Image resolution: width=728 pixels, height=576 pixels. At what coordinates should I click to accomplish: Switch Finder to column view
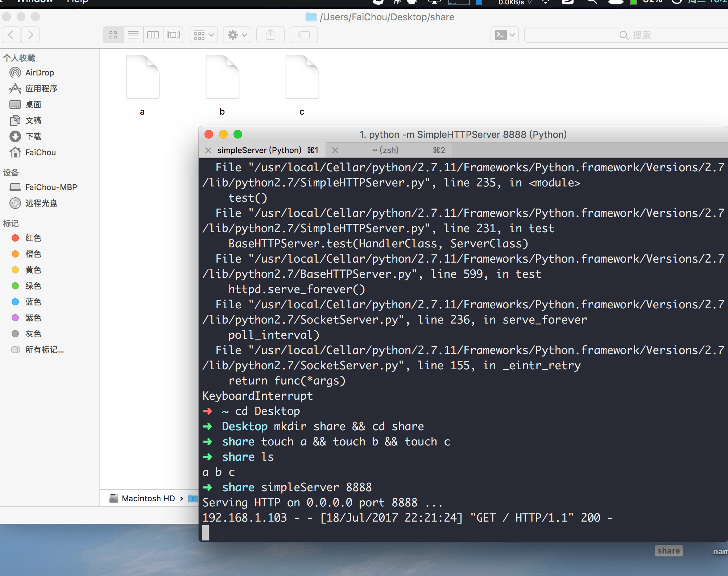153,35
